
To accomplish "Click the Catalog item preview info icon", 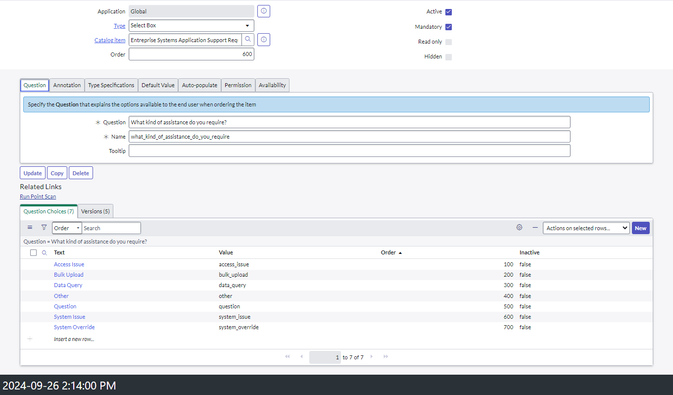I will [x=264, y=40].
